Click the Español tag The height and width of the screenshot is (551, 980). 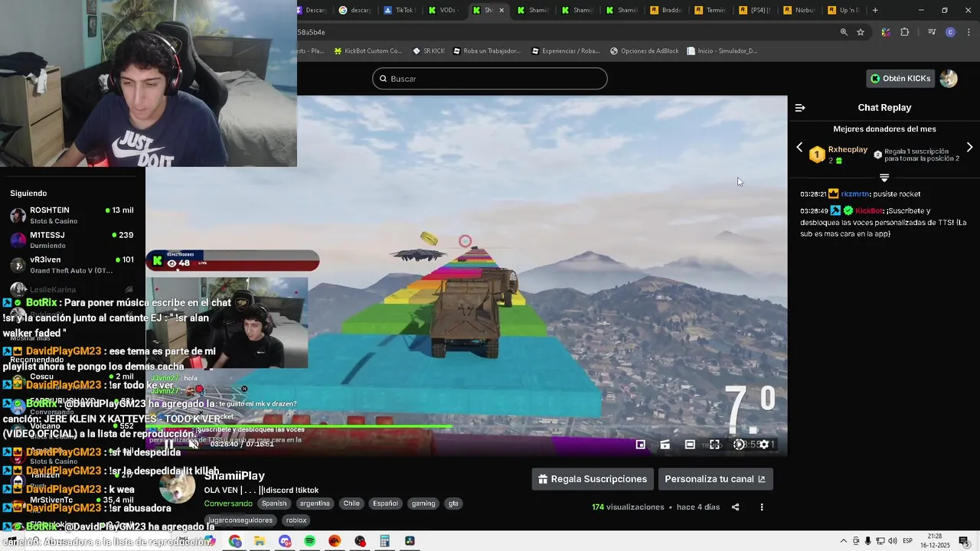click(385, 504)
